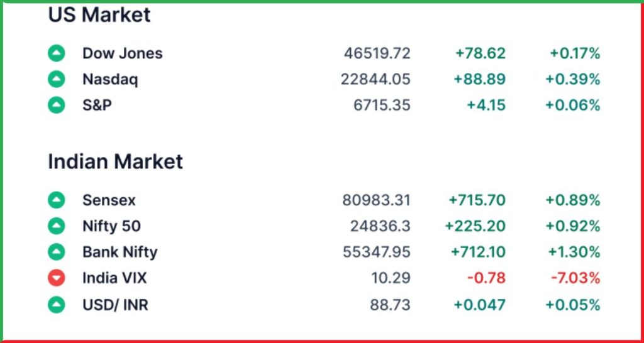Viewport: 644px width, 343px height.
Task: Click the green up icon next to Nasdaq
Action: pos(57,79)
